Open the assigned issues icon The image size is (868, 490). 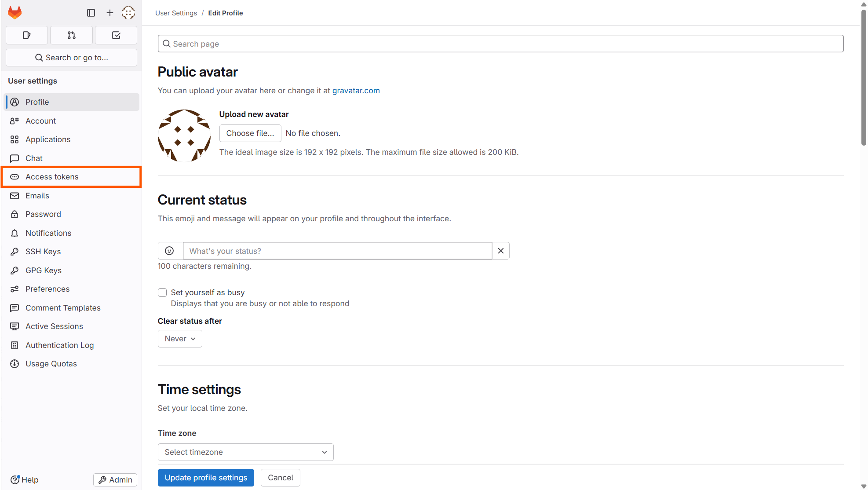[27, 35]
